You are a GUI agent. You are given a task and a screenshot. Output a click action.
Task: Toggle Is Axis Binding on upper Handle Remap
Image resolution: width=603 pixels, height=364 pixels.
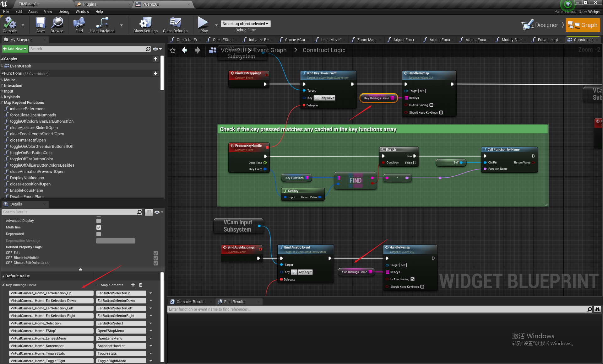432,105
